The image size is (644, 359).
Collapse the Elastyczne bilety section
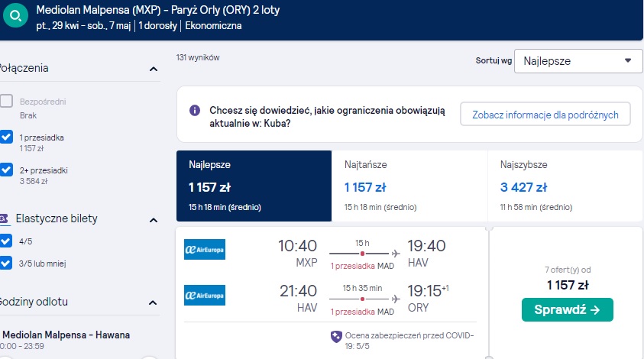[x=154, y=220]
